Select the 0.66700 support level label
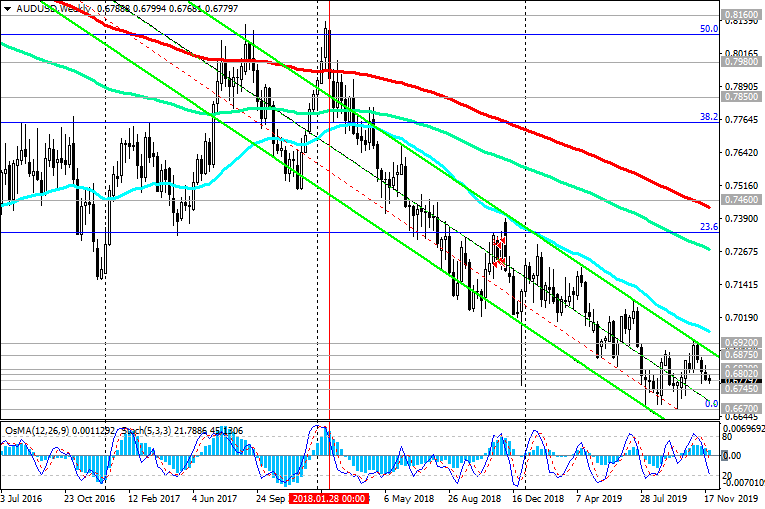This screenshot has height=509, width=765. (741, 409)
